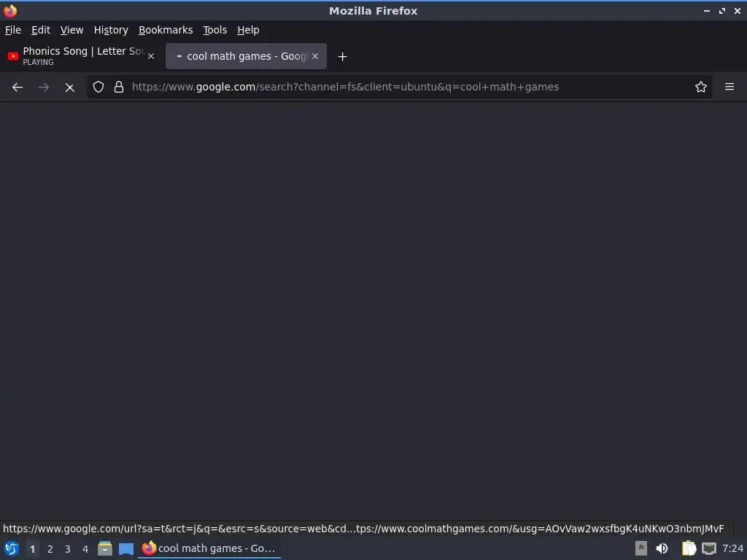This screenshot has height=560, width=747.
Task: Switch to workspace 1
Action: click(x=32, y=549)
